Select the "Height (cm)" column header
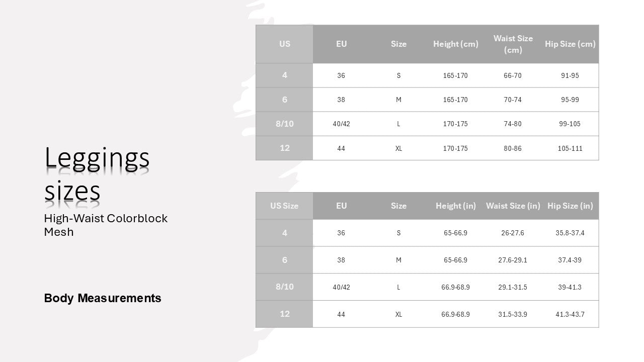The height and width of the screenshot is (362, 644). coord(455,44)
